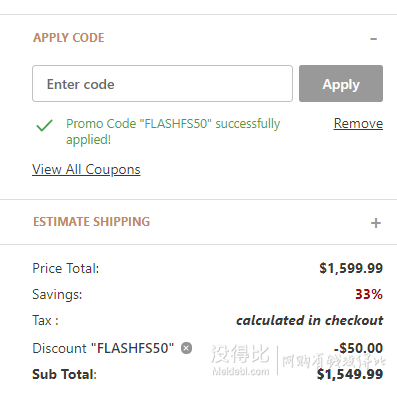Remove FLASHFS50 discount via gray x icon
Image resolution: width=397 pixels, height=395 pixels.
click(x=186, y=348)
